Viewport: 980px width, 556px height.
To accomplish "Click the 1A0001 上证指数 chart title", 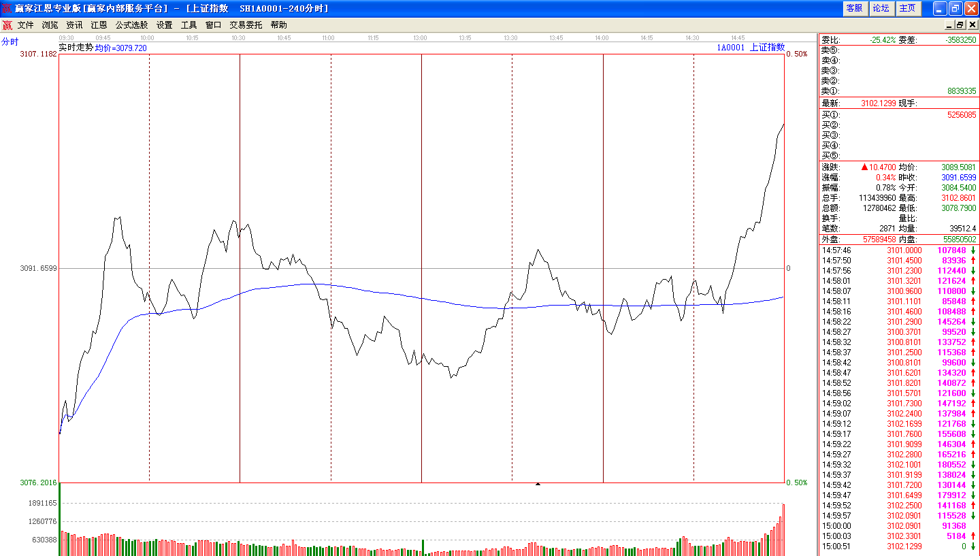I will [x=750, y=48].
